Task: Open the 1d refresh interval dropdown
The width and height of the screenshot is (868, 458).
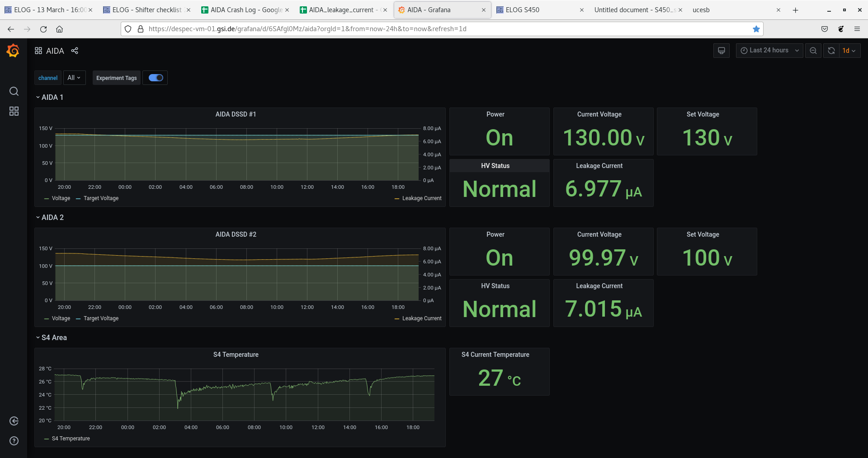Action: point(849,51)
